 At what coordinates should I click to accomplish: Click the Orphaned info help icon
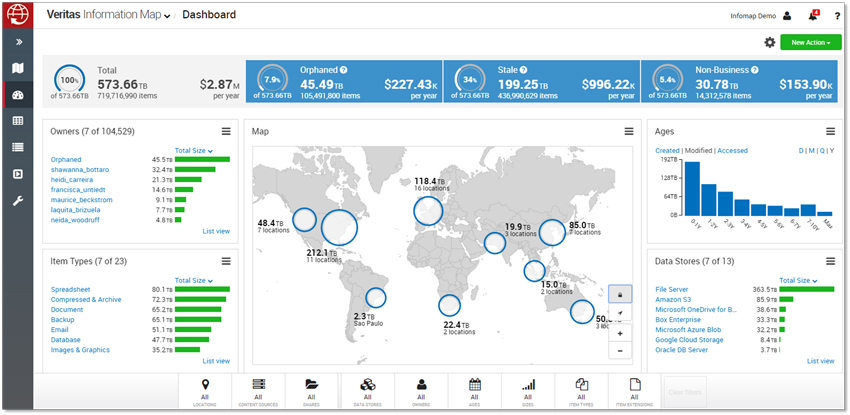pos(344,70)
